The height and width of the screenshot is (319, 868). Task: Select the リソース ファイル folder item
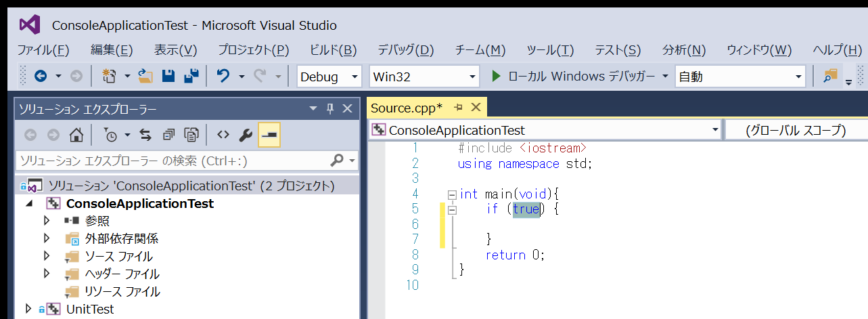pos(122,291)
